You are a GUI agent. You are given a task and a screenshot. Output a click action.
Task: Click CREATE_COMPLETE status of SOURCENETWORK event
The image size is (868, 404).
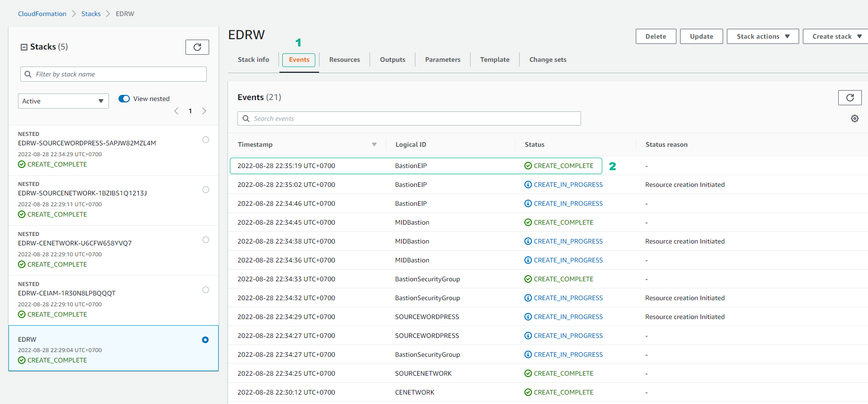point(559,373)
